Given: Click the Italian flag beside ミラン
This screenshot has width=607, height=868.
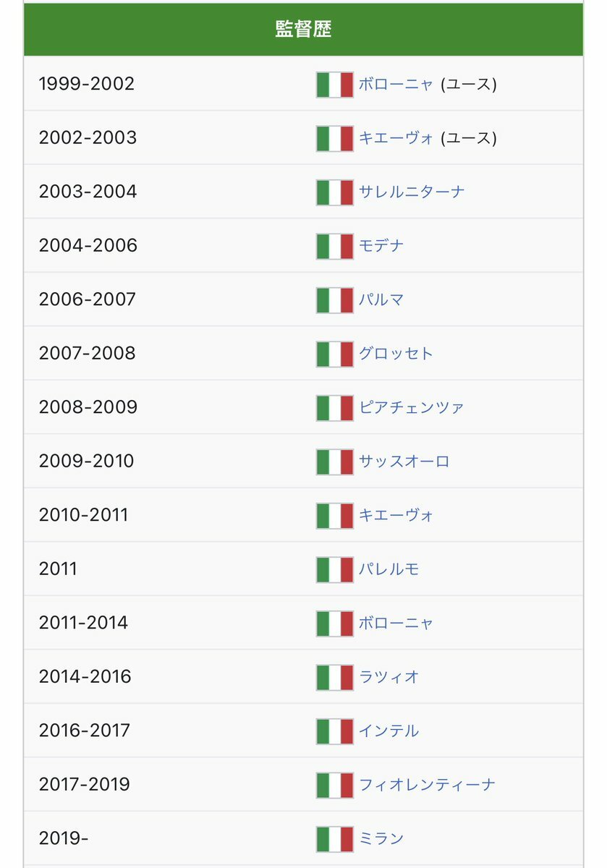Looking at the screenshot, I should click(334, 839).
